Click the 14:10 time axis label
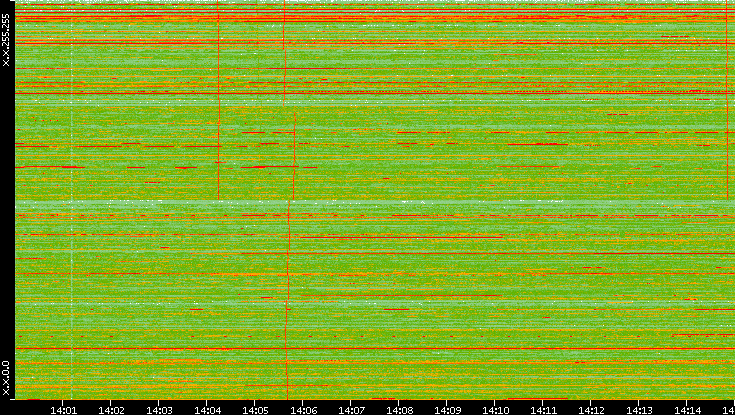Screen dimensions: 735x415 click(495, 410)
